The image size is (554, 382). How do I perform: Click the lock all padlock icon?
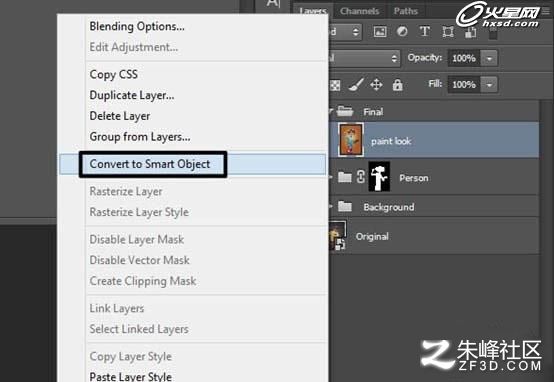click(397, 85)
